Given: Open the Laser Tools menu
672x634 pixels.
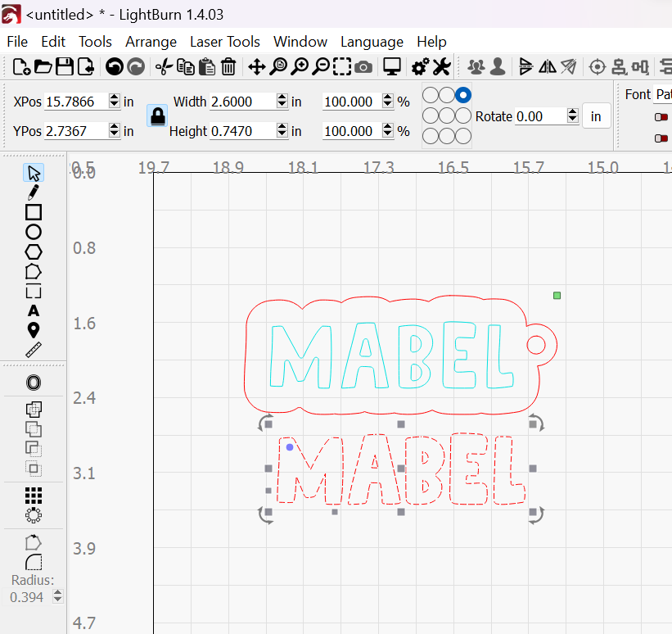Looking at the screenshot, I should click(225, 42).
